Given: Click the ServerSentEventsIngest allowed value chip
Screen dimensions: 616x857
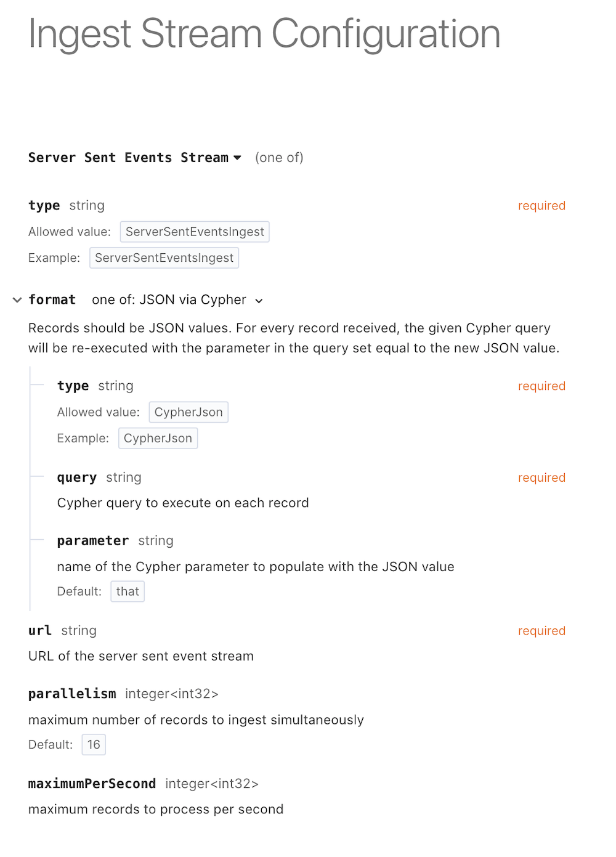Looking at the screenshot, I should (194, 232).
